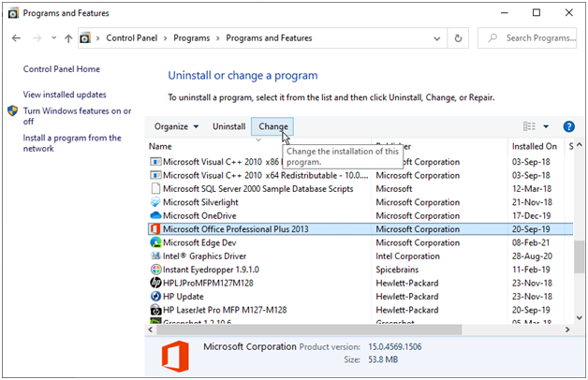Screen dimensions: 588x380
Task: Click the Microsoft Edge Dev icon
Action: tap(155, 242)
